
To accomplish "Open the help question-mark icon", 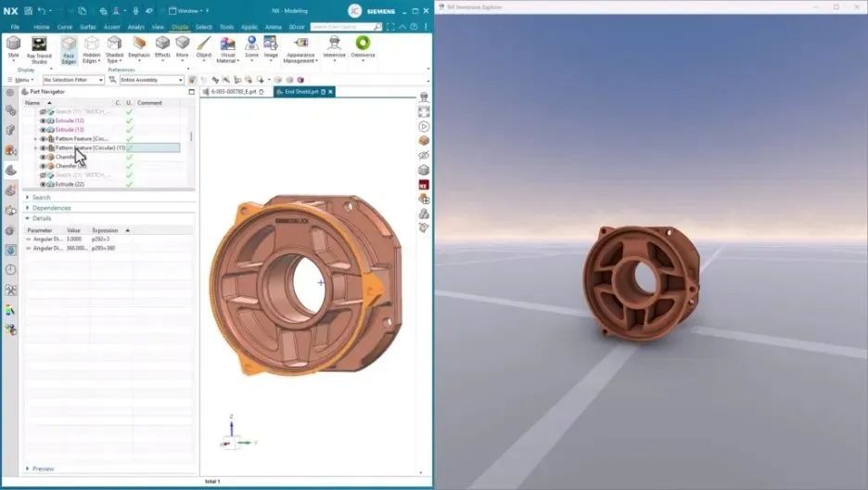I will pyautogui.click(x=414, y=27).
